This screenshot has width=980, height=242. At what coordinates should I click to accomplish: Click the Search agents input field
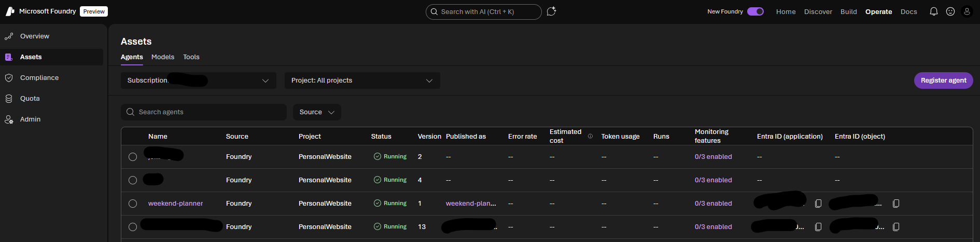(204, 112)
